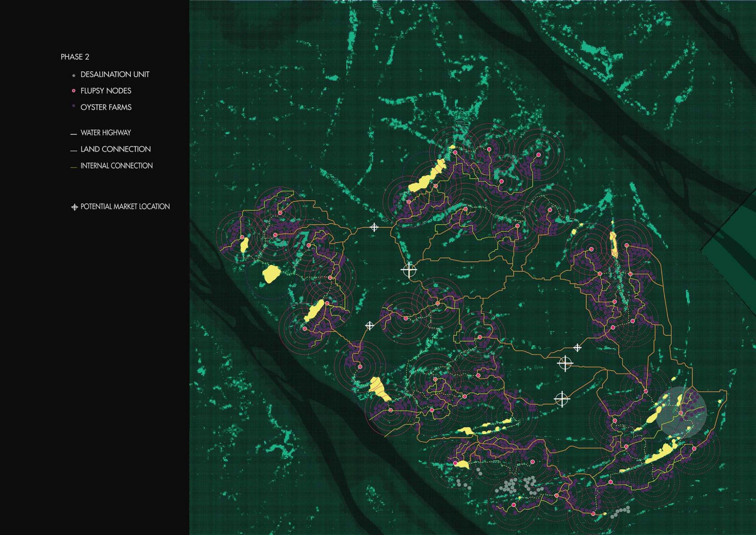The width and height of the screenshot is (756, 535).
Task: Click the FLUPSY NODES legend label
Action: coord(106,91)
